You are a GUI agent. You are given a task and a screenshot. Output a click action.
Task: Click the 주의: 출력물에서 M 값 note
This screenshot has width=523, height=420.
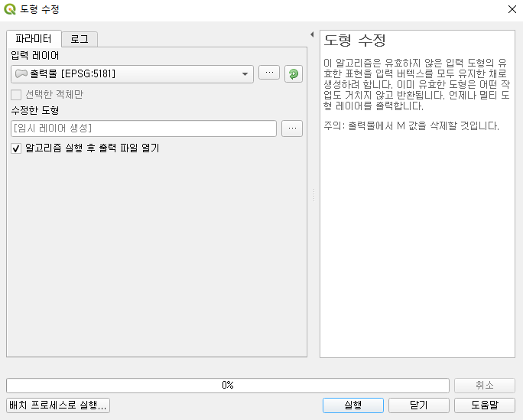[x=411, y=125]
